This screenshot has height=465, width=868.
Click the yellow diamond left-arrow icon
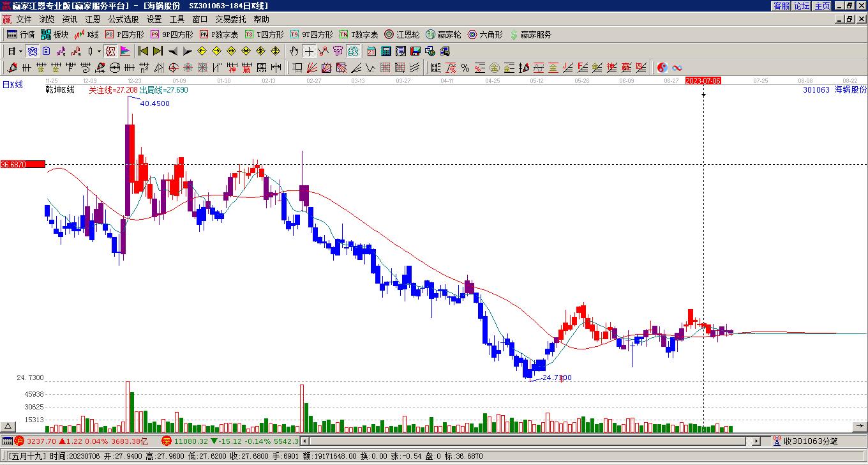pos(202,51)
